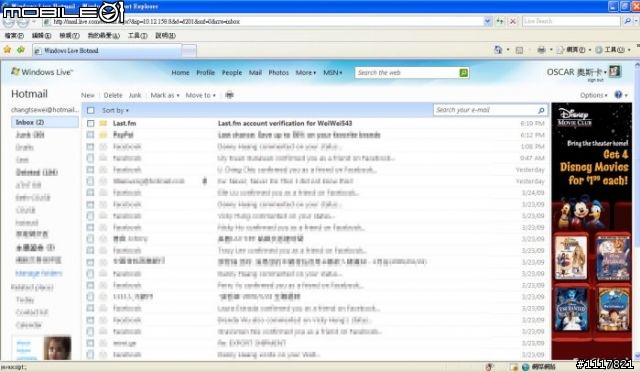This screenshot has height=372, width=640.
Task: Open the Junk folder in sidebar
Action: coord(30,135)
